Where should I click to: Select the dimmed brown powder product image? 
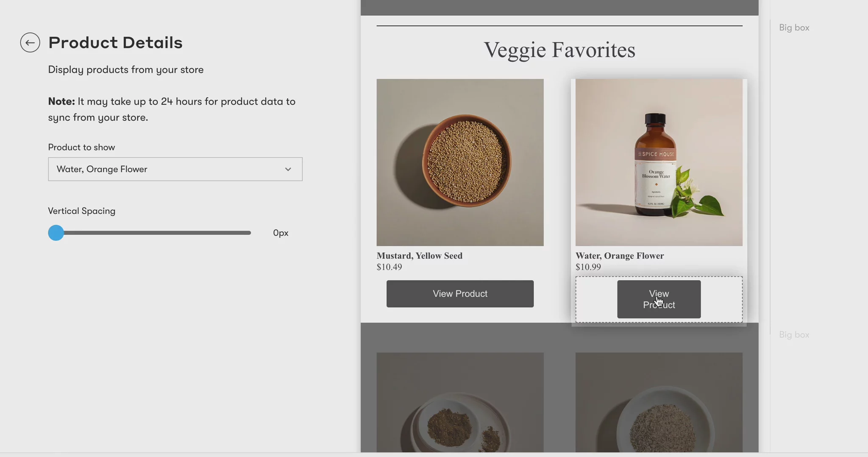coord(460,402)
